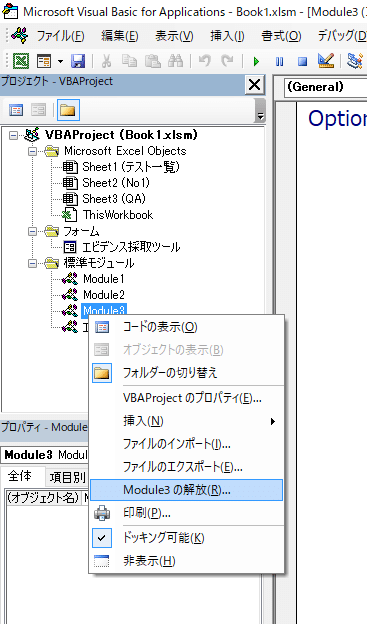367x624 pixels.
Task: Choose 印刷(P)... in context menu
Action: pyautogui.click(x=186, y=513)
